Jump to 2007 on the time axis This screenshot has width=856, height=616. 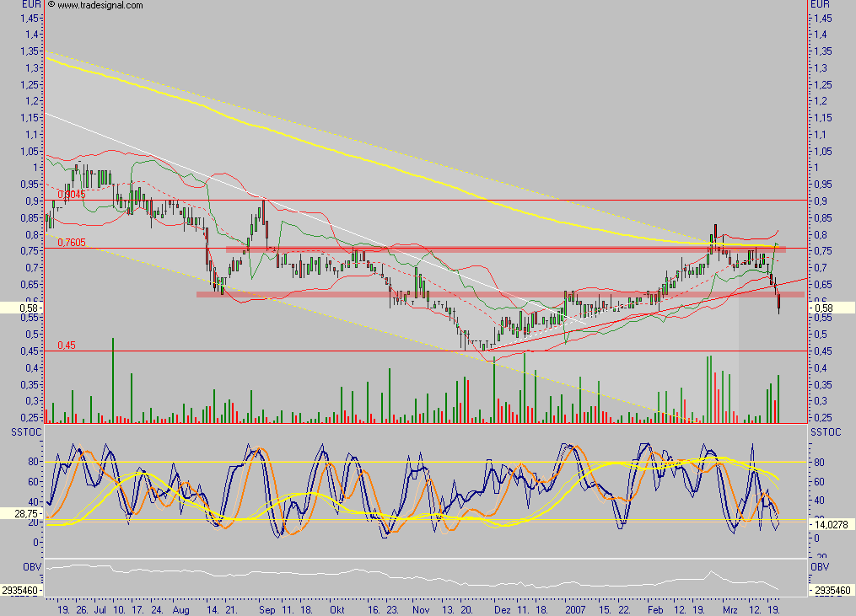pos(576,607)
